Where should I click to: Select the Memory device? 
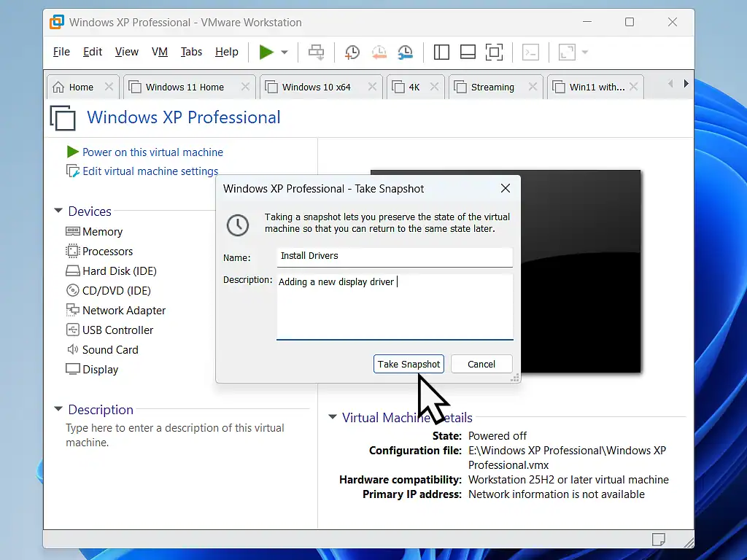point(94,232)
